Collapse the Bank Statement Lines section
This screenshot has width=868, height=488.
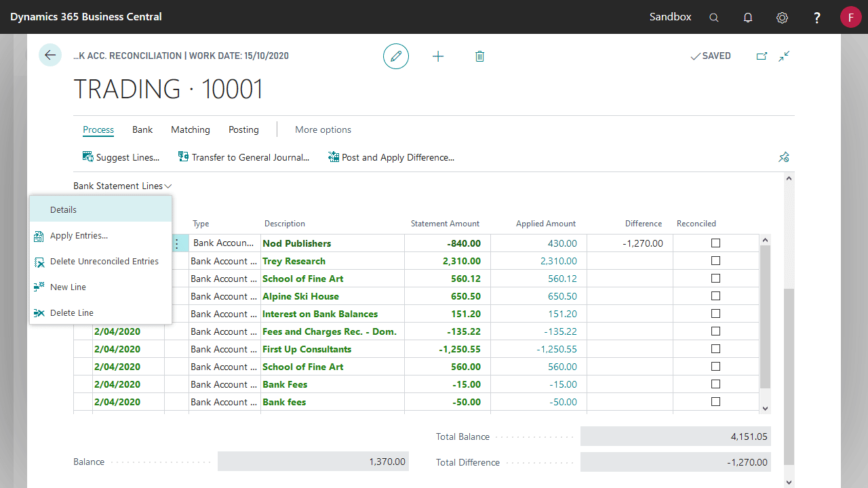coord(123,186)
